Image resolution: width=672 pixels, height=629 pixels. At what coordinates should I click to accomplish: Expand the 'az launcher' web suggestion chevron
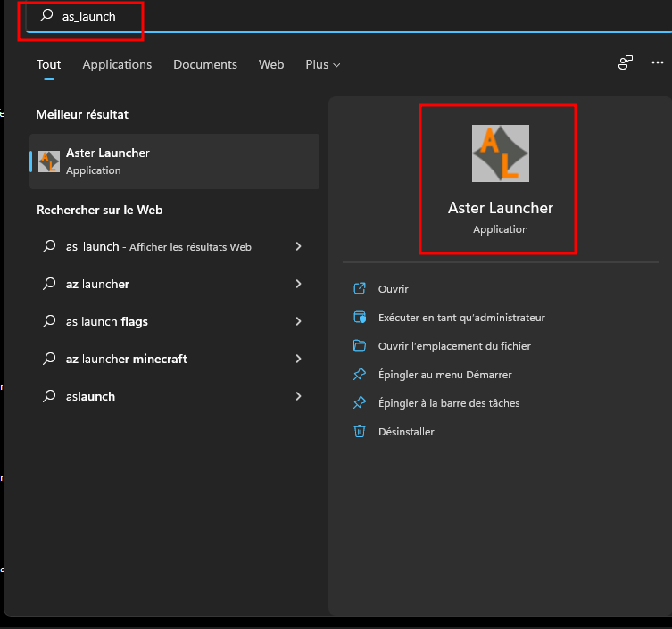tap(298, 284)
